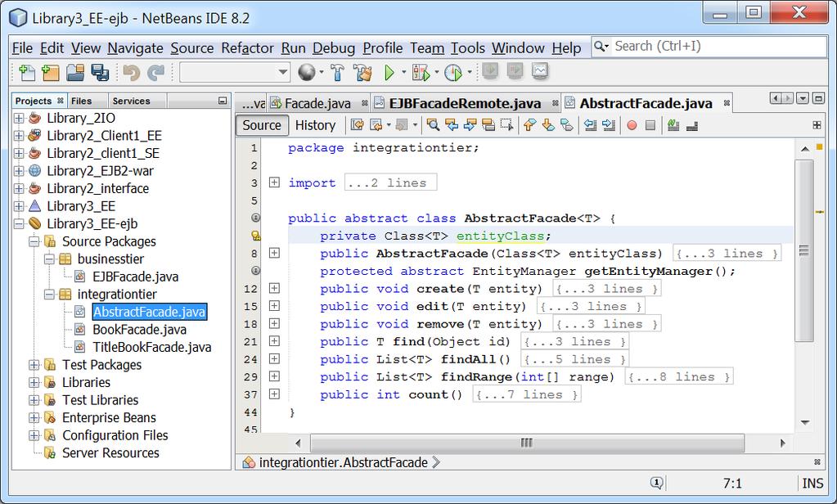Toggle History view button

(x=316, y=125)
